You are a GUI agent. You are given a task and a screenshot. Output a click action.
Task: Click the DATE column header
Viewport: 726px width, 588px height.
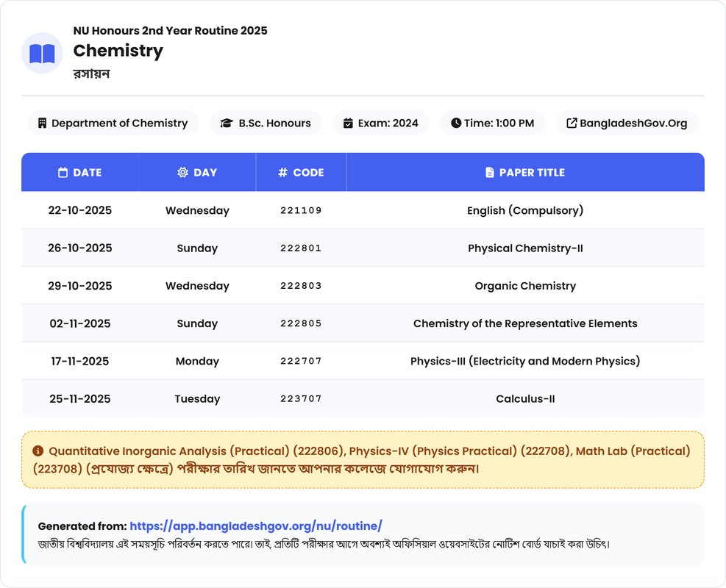pos(79,173)
